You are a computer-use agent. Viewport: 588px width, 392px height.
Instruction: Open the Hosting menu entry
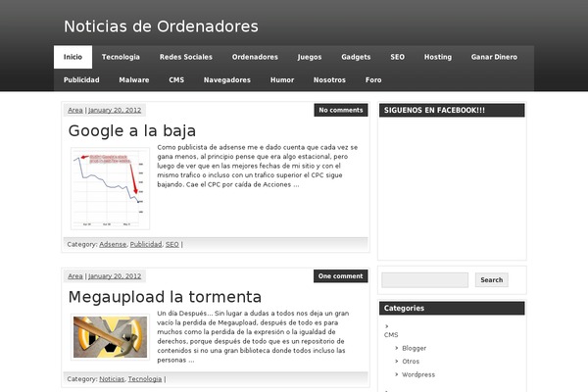click(x=438, y=57)
